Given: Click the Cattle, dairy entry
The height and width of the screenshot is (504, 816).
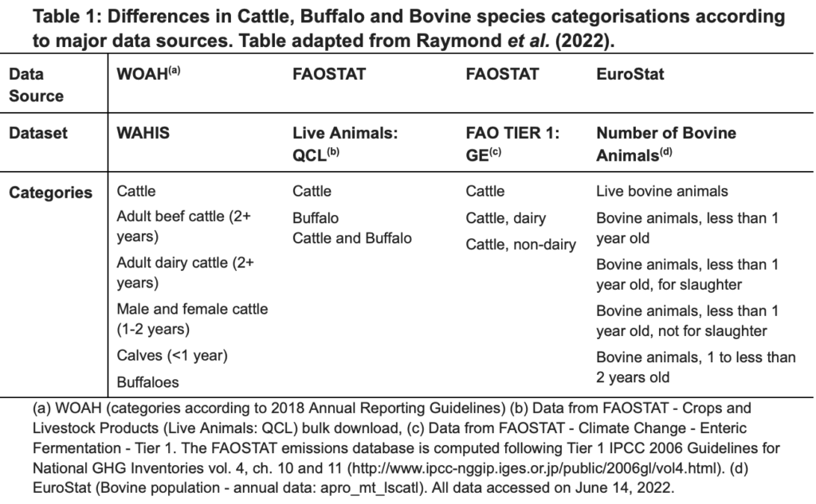Looking at the screenshot, I should (506, 218).
